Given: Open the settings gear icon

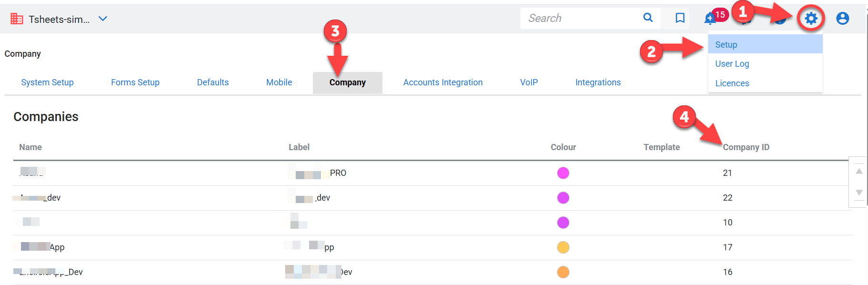Looking at the screenshot, I should point(811,19).
